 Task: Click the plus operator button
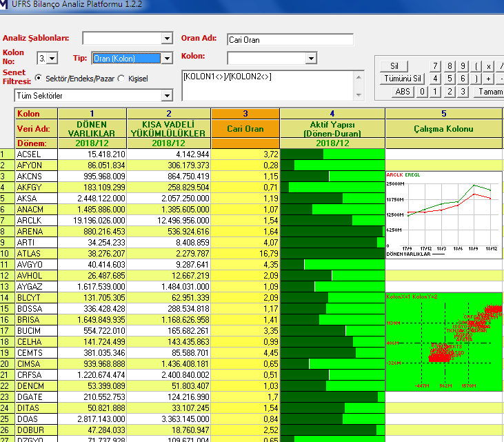pyautogui.click(x=489, y=79)
